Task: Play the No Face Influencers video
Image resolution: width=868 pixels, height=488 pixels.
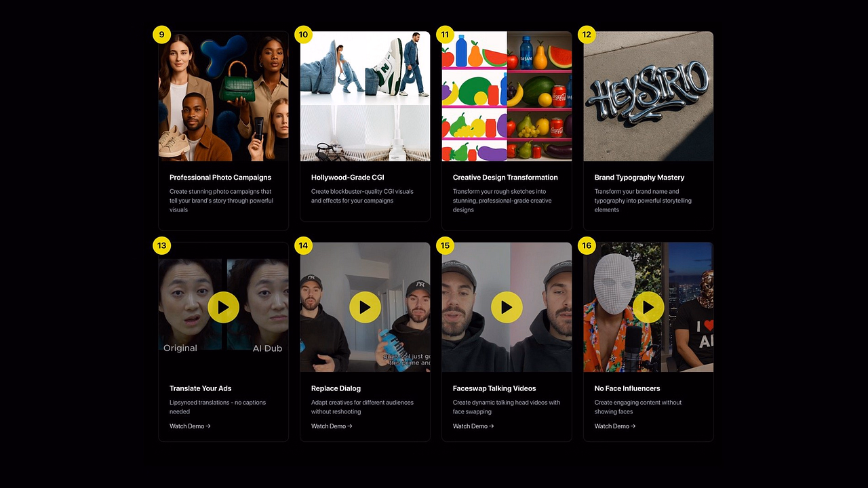Action: (648, 307)
